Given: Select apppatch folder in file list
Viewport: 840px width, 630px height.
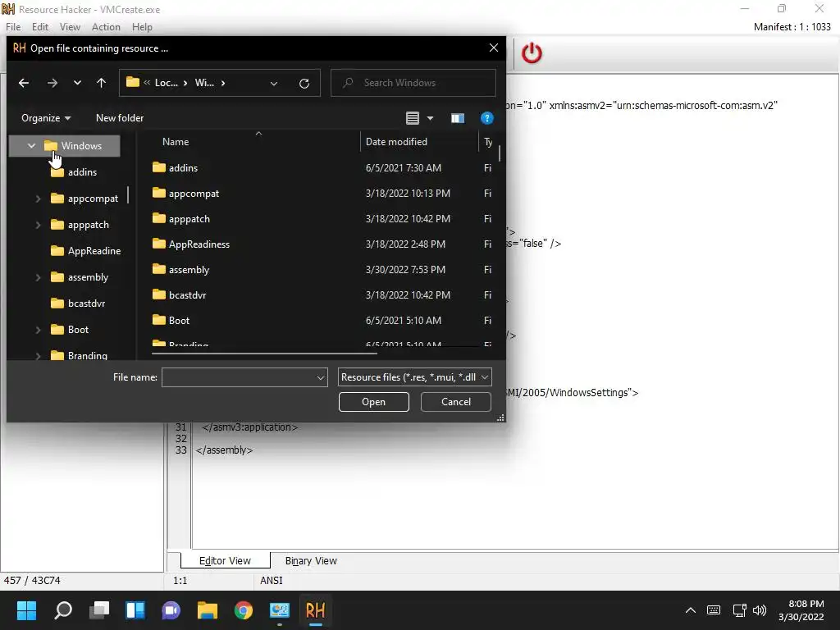Looking at the screenshot, I should (x=181, y=218).
